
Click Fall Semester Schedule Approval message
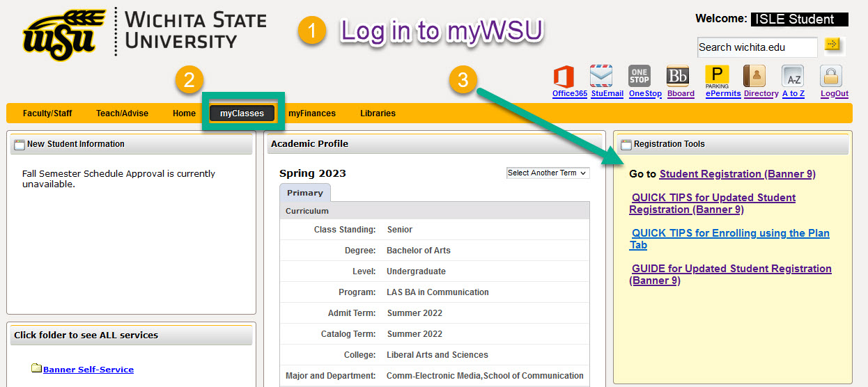click(x=118, y=179)
